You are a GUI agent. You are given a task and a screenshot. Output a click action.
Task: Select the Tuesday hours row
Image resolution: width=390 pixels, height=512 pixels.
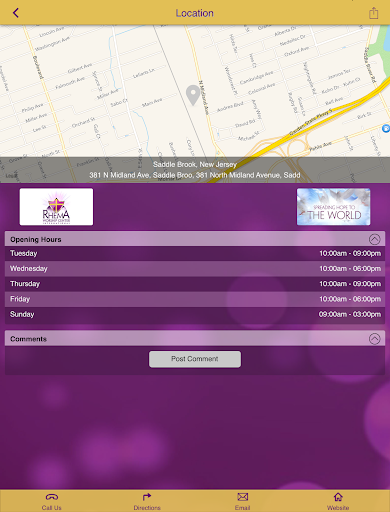(x=195, y=253)
